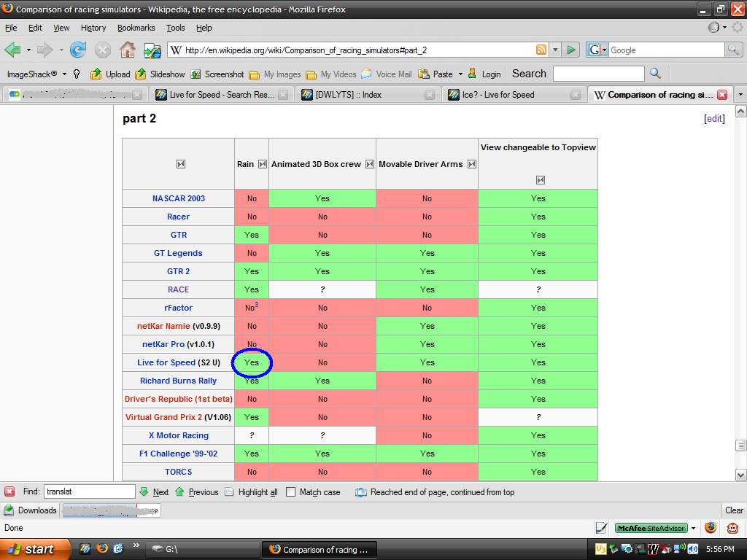747x560 pixels.
Task: Open the back button history dropdown
Action: (28, 50)
